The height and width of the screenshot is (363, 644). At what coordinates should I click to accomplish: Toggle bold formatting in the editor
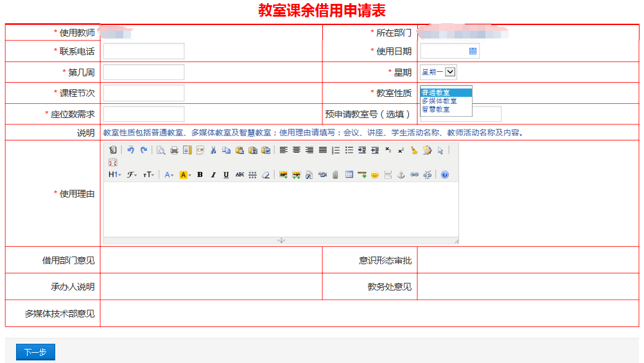click(200, 174)
